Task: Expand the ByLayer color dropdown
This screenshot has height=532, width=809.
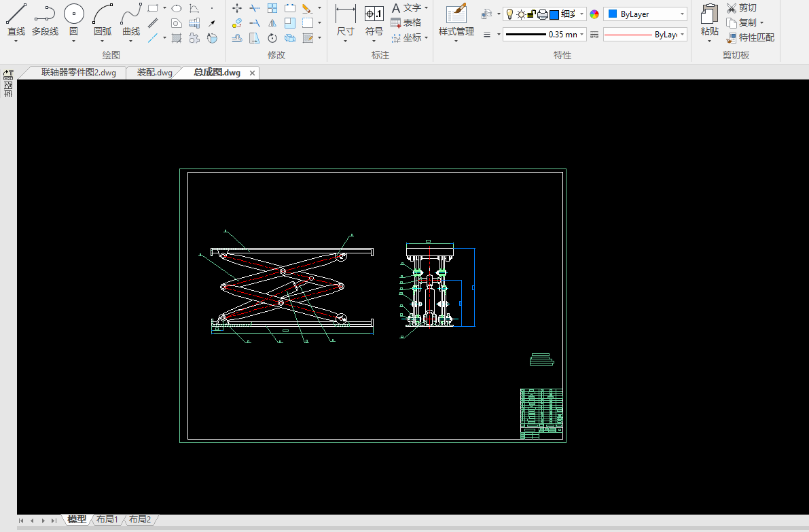Action: click(x=645, y=14)
